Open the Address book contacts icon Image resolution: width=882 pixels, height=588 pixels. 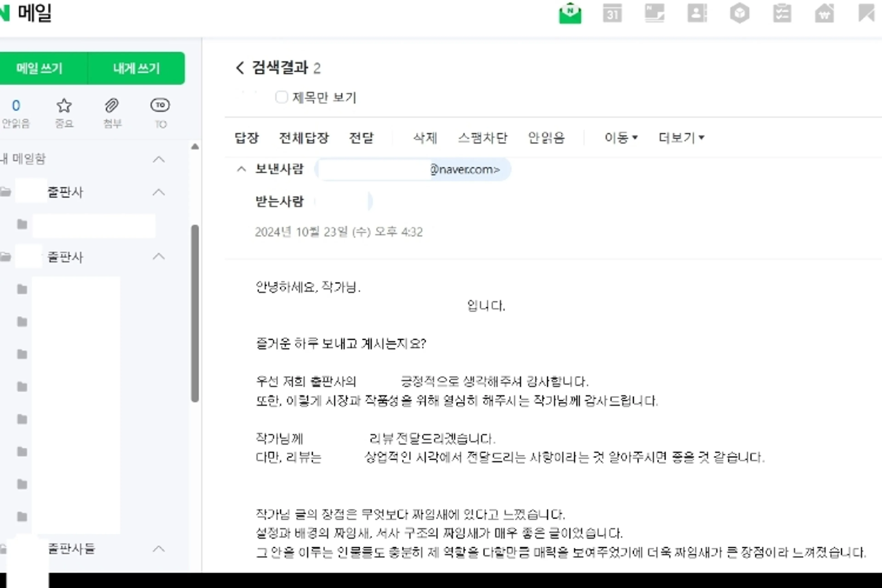(x=697, y=14)
